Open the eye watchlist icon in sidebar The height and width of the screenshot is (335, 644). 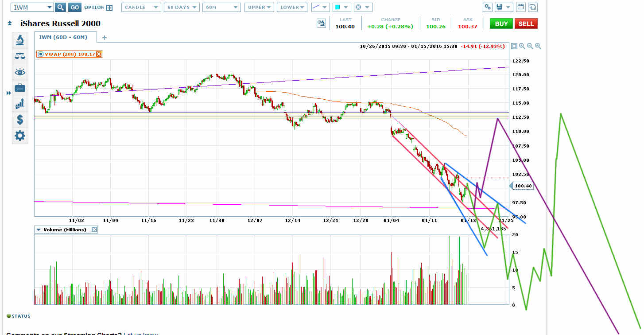point(20,72)
